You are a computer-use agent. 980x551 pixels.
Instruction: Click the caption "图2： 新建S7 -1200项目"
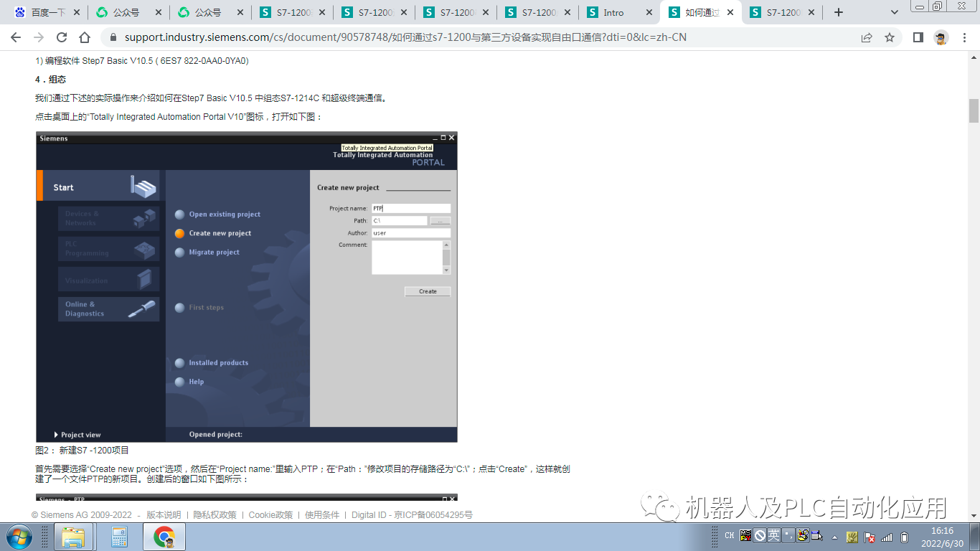tap(82, 451)
